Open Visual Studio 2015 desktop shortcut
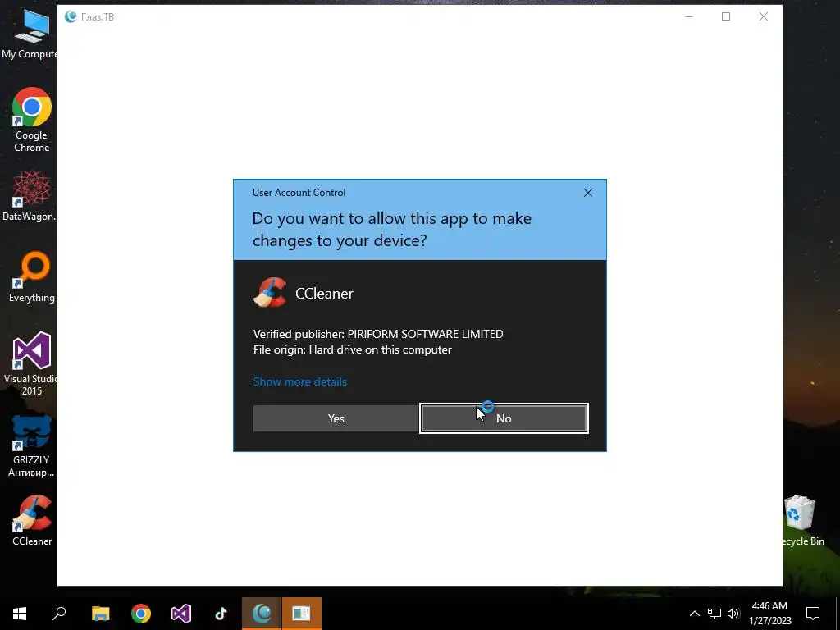840x630 pixels. (30, 363)
